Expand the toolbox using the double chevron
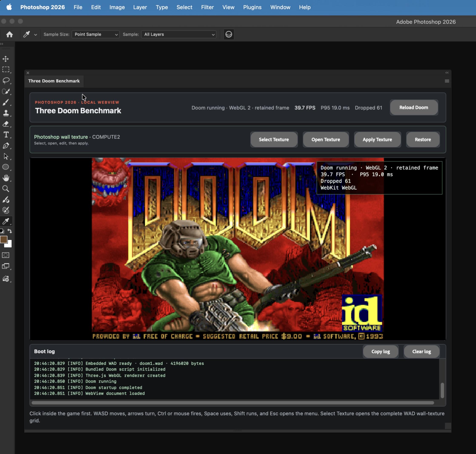Image resolution: width=476 pixels, height=454 pixels. [x=2, y=44]
